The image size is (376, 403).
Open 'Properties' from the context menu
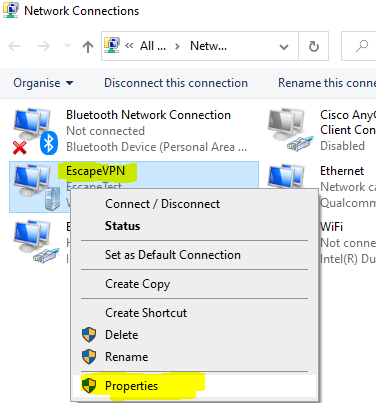pos(195,386)
